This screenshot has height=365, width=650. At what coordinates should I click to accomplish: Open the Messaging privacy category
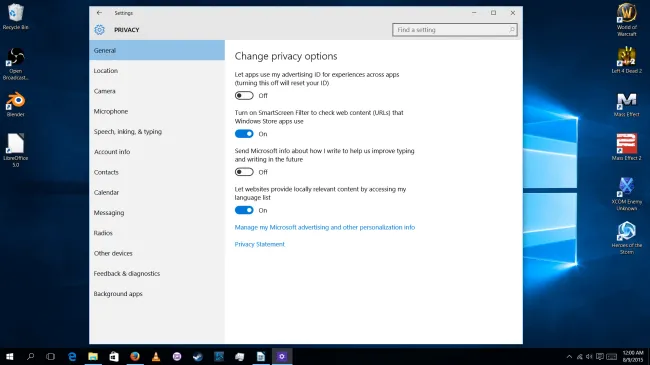pos(157,213)
